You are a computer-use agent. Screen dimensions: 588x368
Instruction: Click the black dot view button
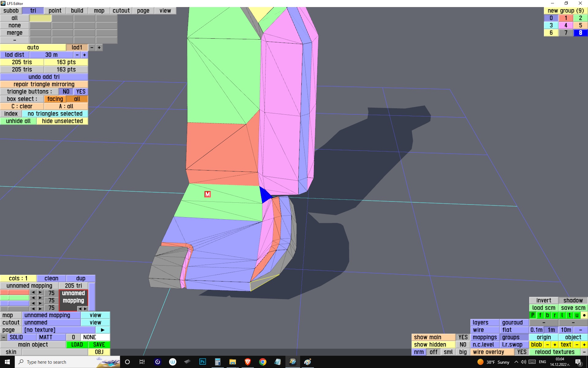[x=584, y=315]
